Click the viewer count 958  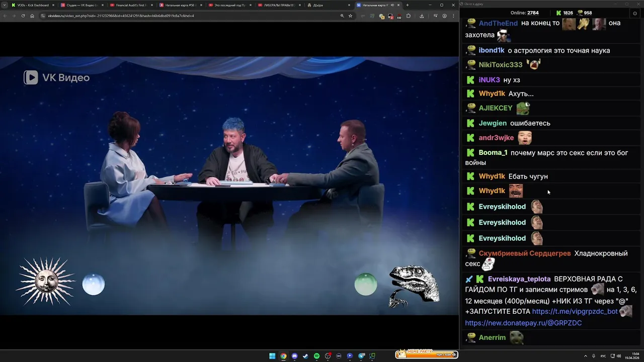584,13
